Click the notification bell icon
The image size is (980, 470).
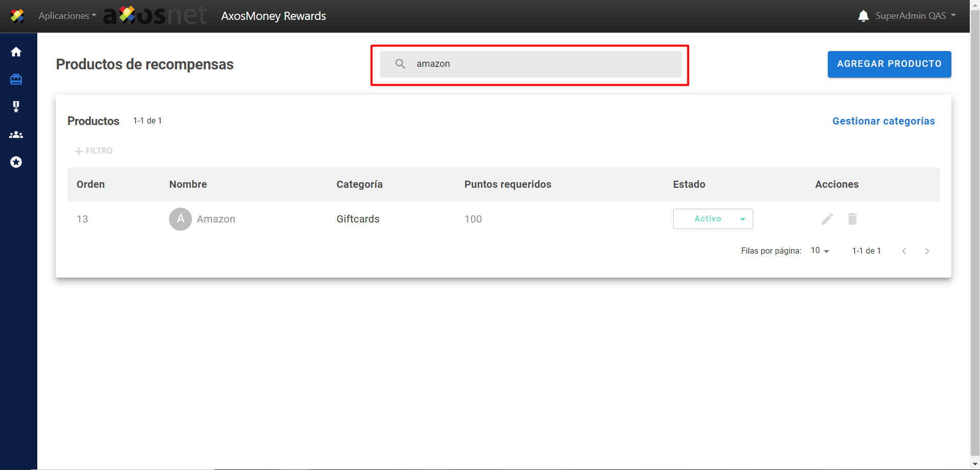863,16
